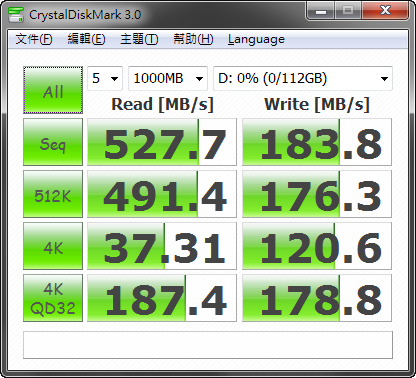The width and height of the screenshot is (416, 378).
Task: Click the CrystalDiskMark app icon in title bar
Action: point(16,14)
